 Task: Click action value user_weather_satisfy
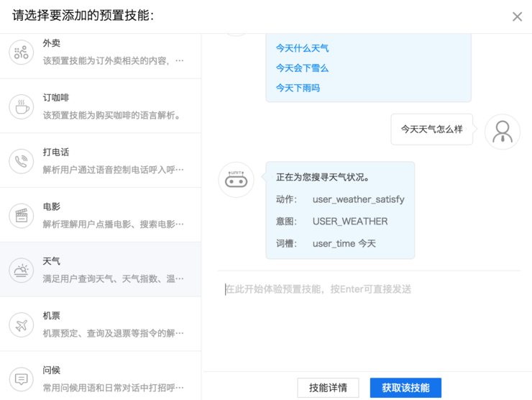(359, 199)
